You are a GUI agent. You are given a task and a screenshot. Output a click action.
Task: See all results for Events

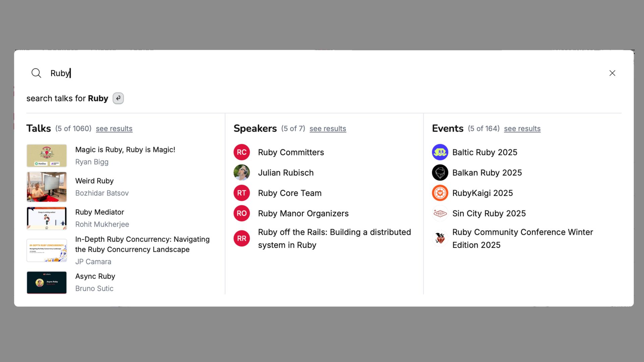522,129
